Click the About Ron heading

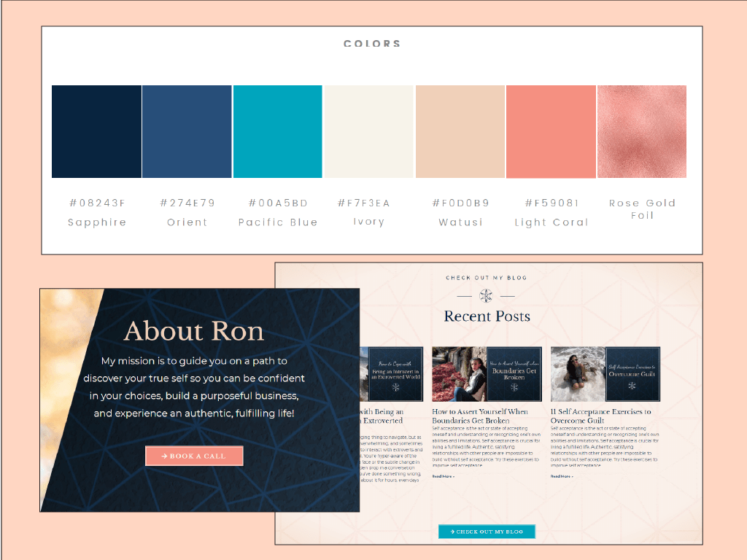(x=193, y=331)
